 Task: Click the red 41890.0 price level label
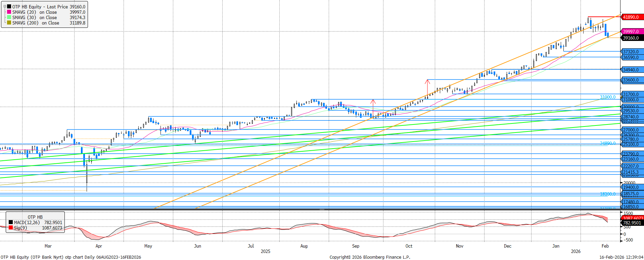(631, 17)
